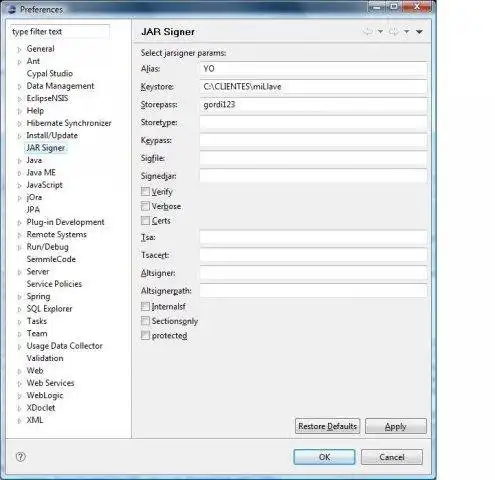The image size is (495, 480).
Task: Enable the Verbose checkbox
Action: [x=145, y=206]
